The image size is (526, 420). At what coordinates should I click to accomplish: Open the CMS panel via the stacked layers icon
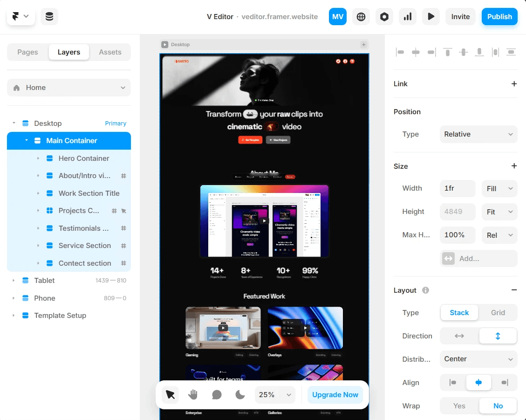49,16
